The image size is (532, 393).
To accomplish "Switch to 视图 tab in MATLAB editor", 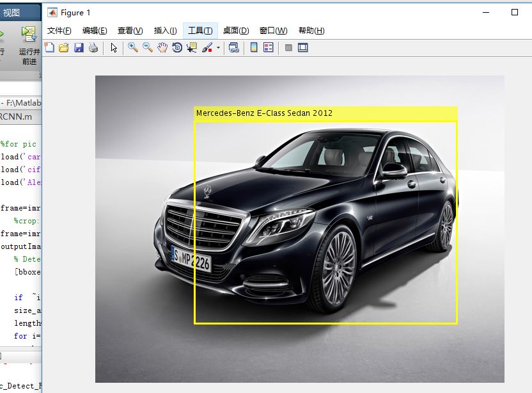I will pyautogui.click(x=12, y=13).
